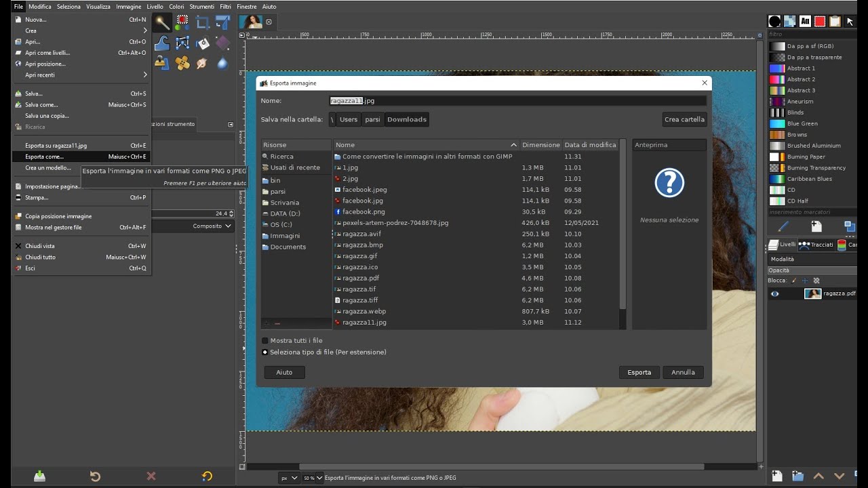Select the Blur/Sharpen droplet tool
This screenshot has width=868, height=488.
coord(222,63)
